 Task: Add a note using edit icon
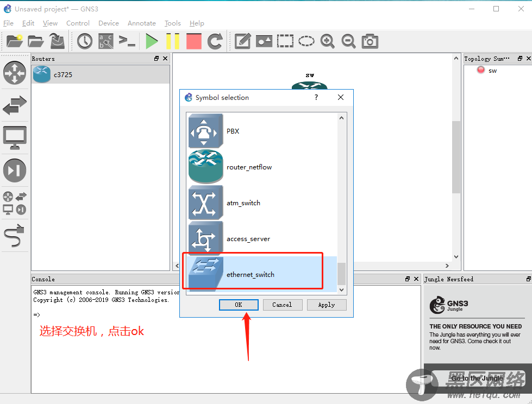click(243, 41)
